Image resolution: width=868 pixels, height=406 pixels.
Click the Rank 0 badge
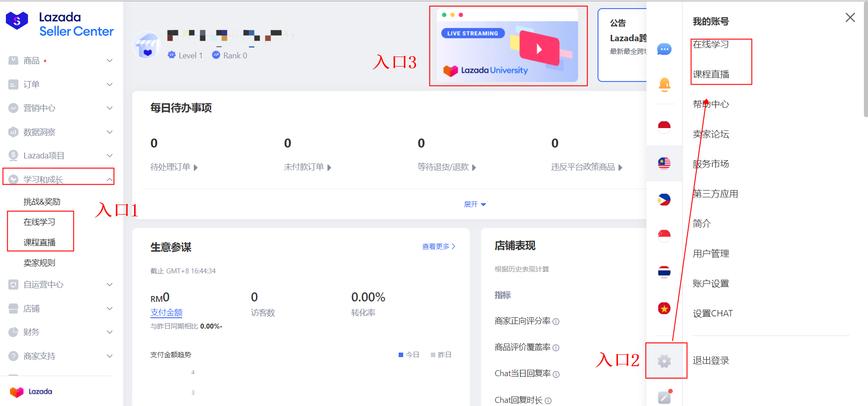point(230,55)
